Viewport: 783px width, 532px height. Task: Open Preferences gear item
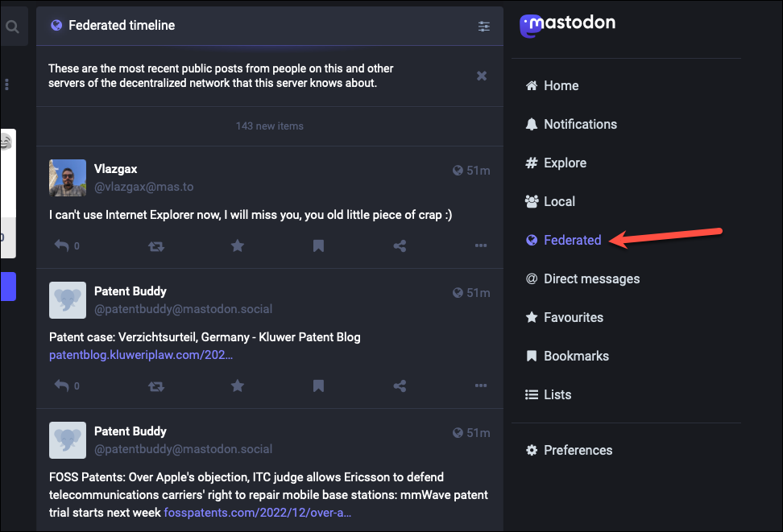tap(569, 450)
